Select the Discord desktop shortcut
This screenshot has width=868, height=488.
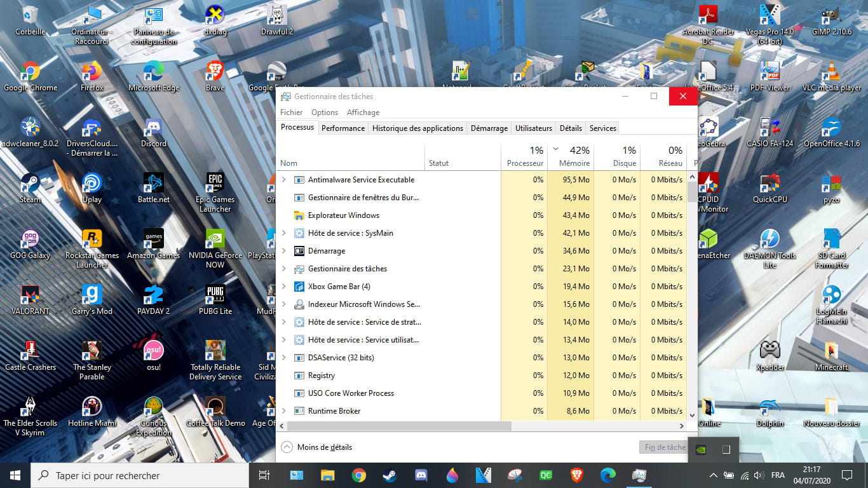click(x=154, y=133)
